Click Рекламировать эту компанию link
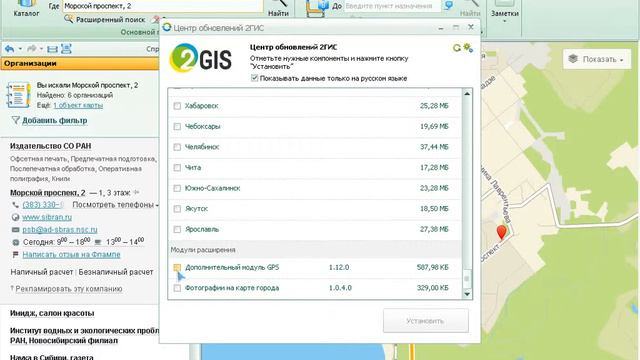Screen dimensions: 640x360 69,289
